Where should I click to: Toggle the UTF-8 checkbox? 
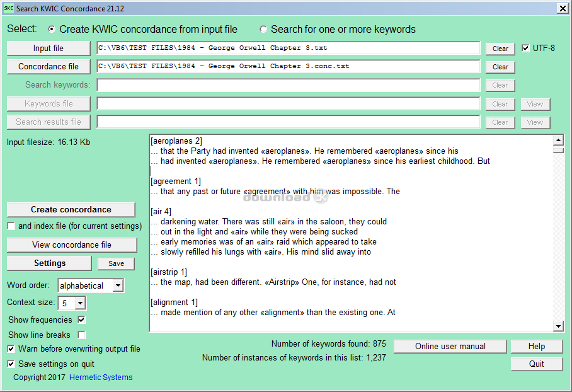(525, 48)
